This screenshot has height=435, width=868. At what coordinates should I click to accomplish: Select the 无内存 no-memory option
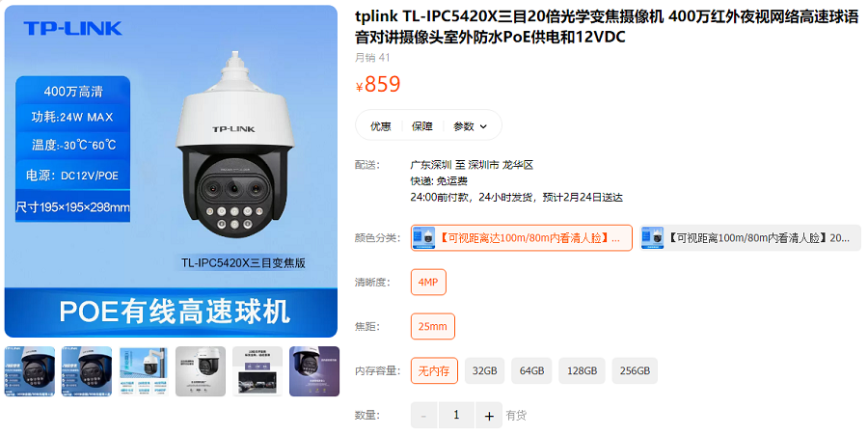pos(434,370)
